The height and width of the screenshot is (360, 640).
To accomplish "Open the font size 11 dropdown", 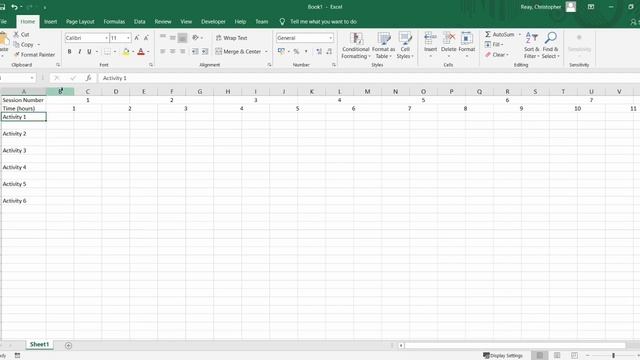I will pos(128,38).
